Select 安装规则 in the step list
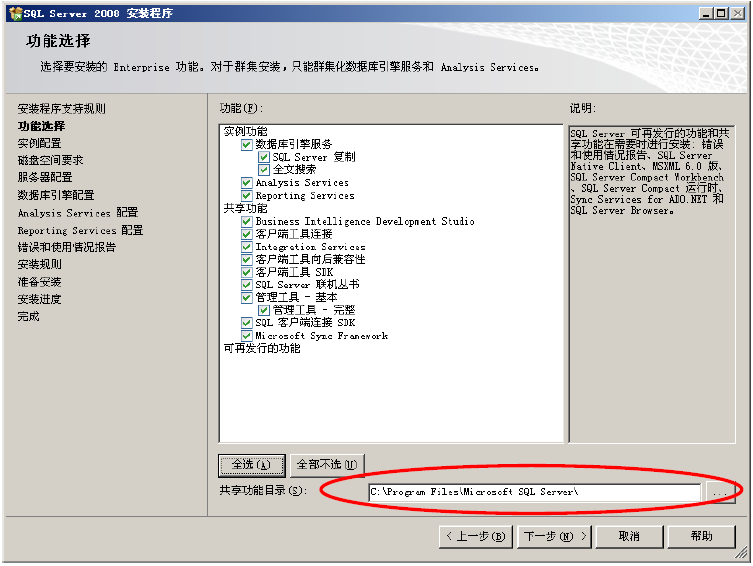 [x=39, y=264]
